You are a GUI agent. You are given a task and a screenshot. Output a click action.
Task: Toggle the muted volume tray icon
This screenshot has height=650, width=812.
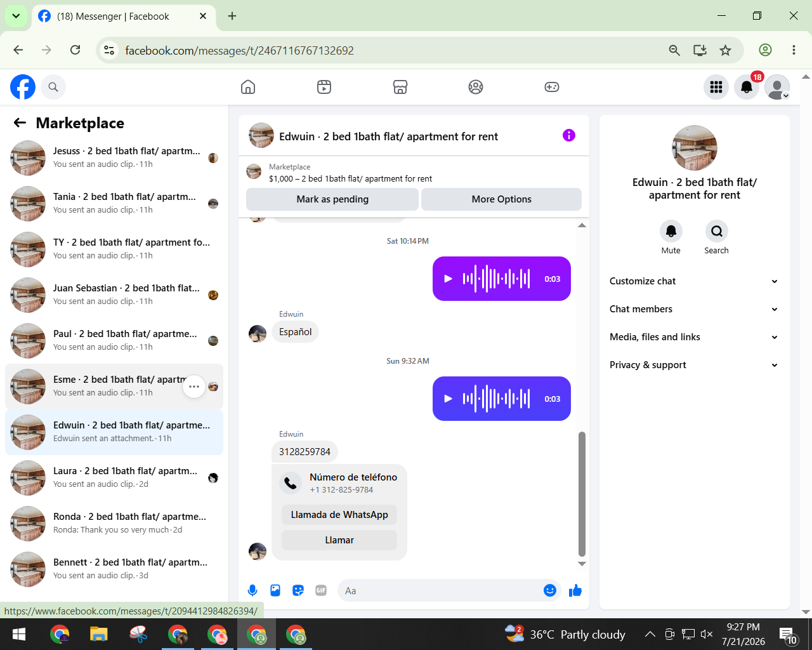[707, 634]
